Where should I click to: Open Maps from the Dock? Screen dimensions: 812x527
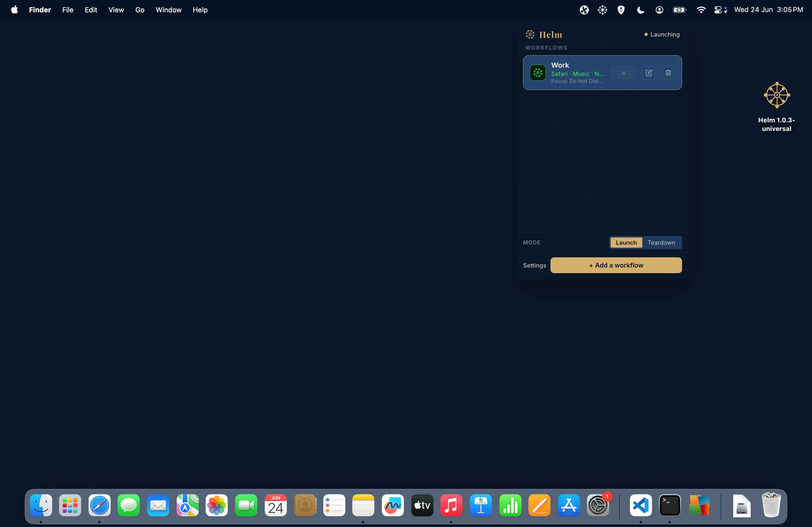[x=187, y=505]
